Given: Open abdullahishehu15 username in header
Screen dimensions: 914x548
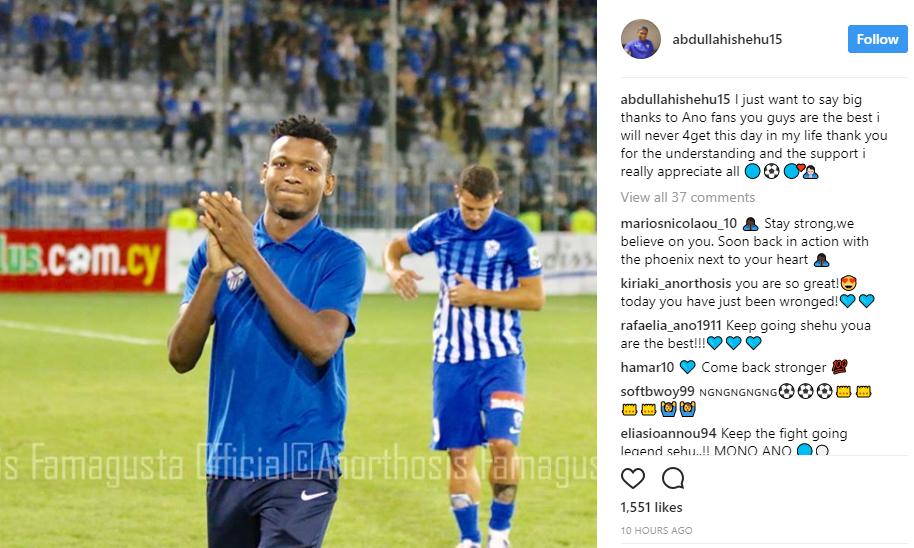Looking at the screenshot, I should 727,39.
